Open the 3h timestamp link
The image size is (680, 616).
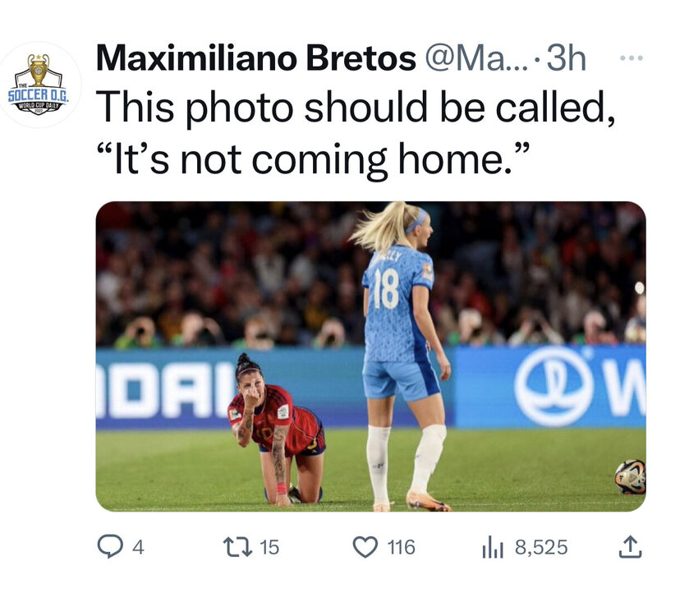click(567, 59)
